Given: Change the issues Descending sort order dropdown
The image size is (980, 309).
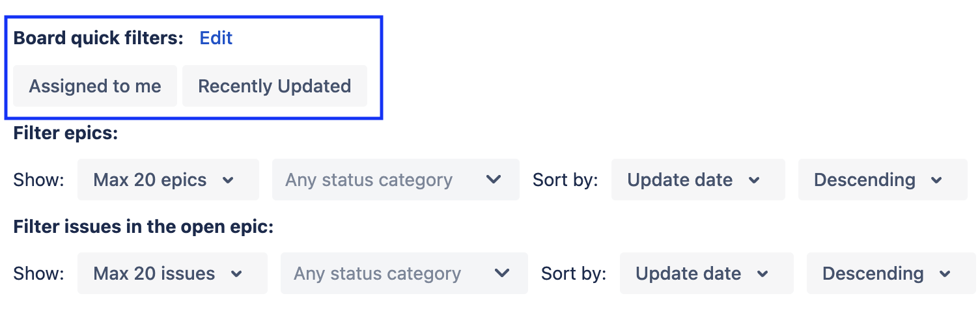Looking at the screenshot, I should 891,274.
